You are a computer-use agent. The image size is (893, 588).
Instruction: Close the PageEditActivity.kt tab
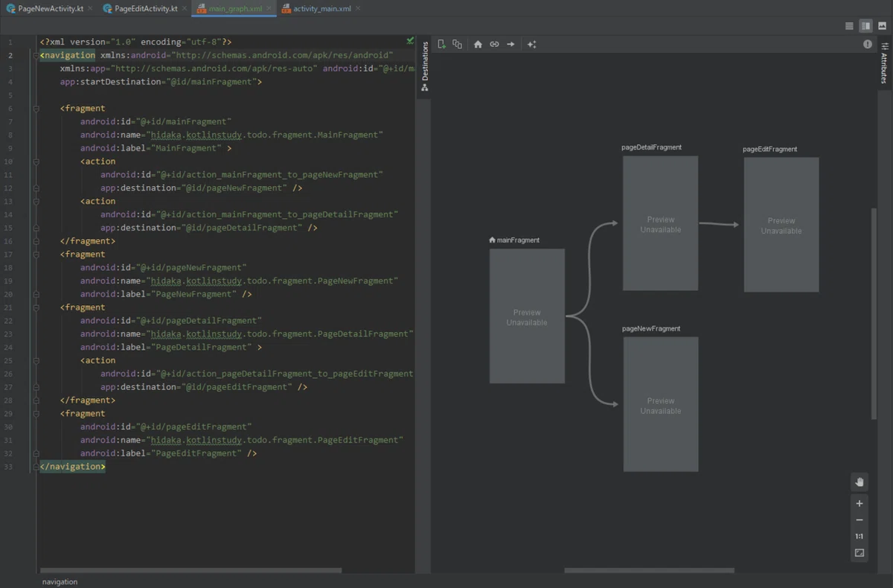click(185, 8)
